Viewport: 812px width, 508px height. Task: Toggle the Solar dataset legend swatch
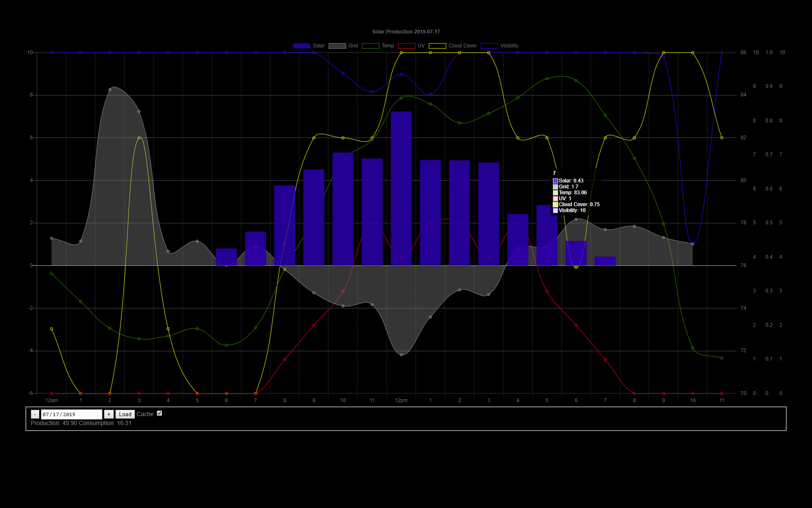(302, 46)
